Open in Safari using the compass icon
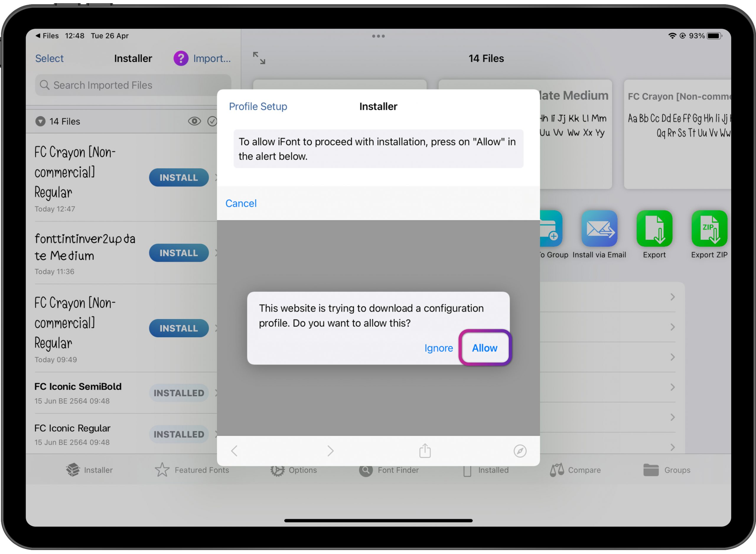This screenshot has height=554, width=756. [520, 451]
